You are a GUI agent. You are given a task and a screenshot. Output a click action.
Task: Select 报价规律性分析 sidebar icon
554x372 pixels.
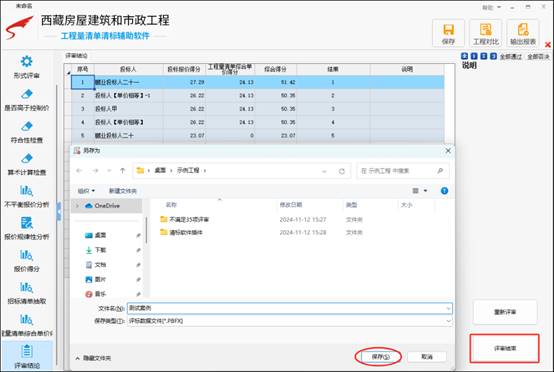click(x=26, y=223)
